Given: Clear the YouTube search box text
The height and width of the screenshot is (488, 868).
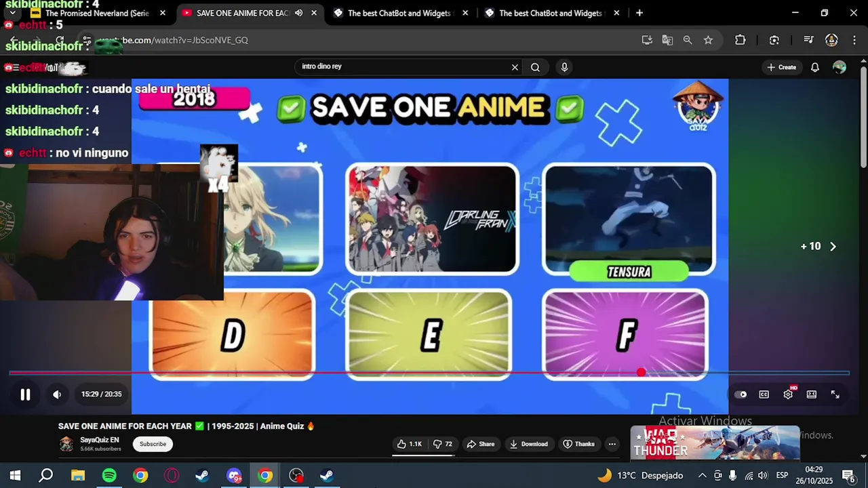Looking at the screenshot, I should coord(515,67).
